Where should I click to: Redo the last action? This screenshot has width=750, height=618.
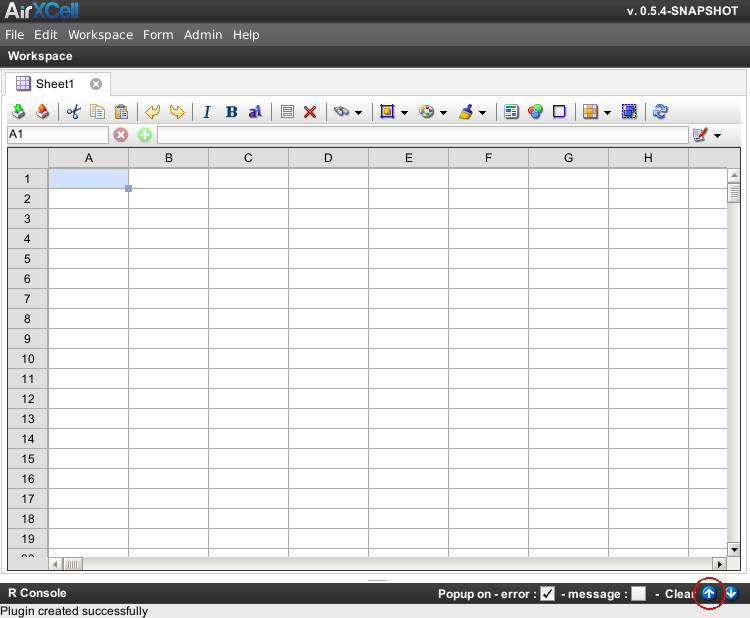tap(177, 112)
